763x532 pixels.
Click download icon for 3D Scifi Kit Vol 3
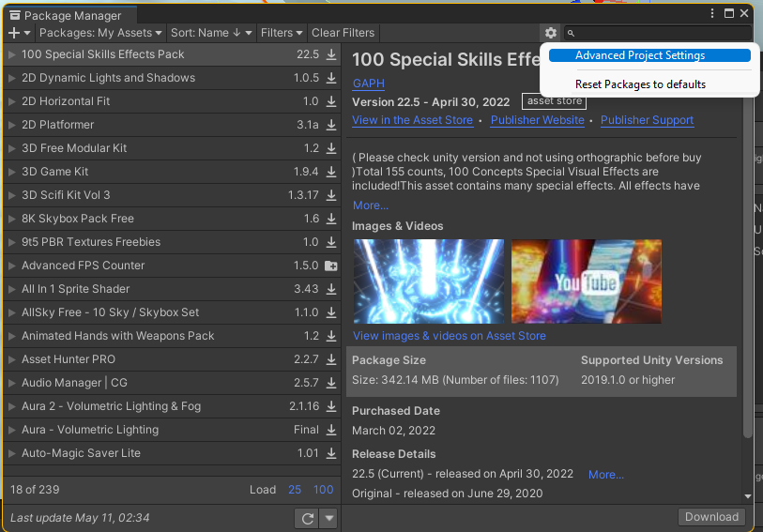tap(331, 195)
